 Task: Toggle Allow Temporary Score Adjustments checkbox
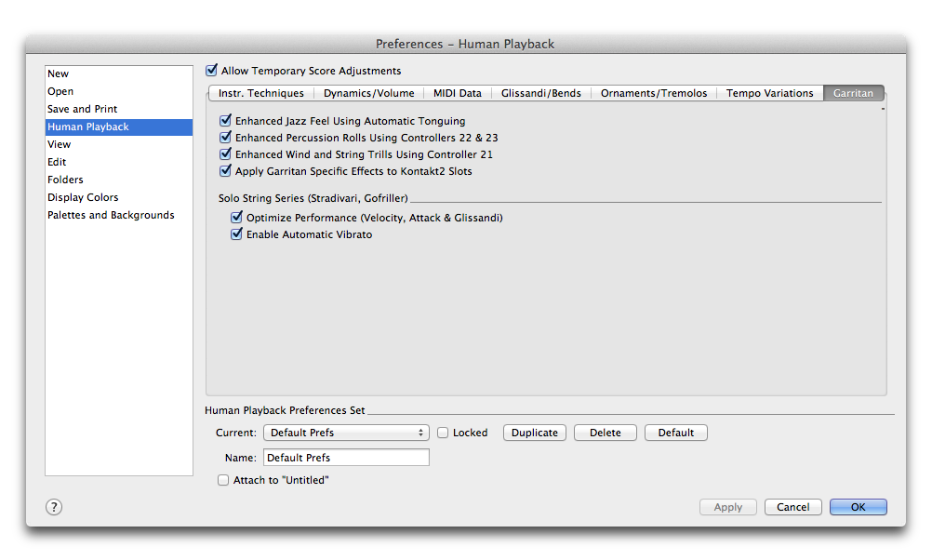(212, 71)
